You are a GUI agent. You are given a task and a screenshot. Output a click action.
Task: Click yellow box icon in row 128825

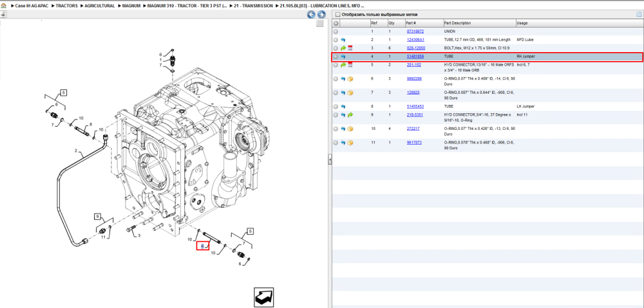tap(350, 93)
